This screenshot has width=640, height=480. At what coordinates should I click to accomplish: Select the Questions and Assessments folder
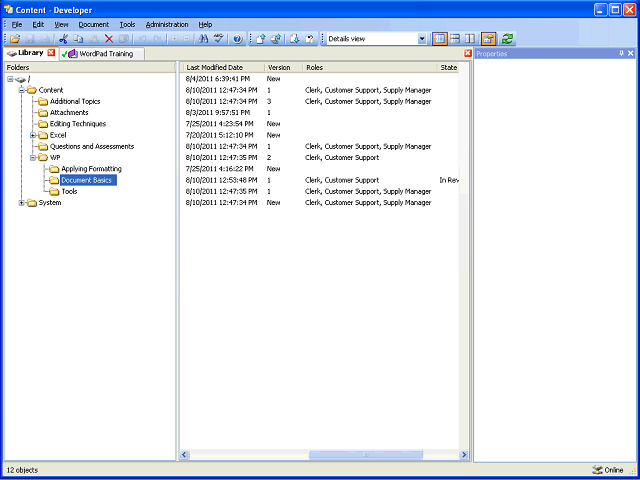click(92, 147)
